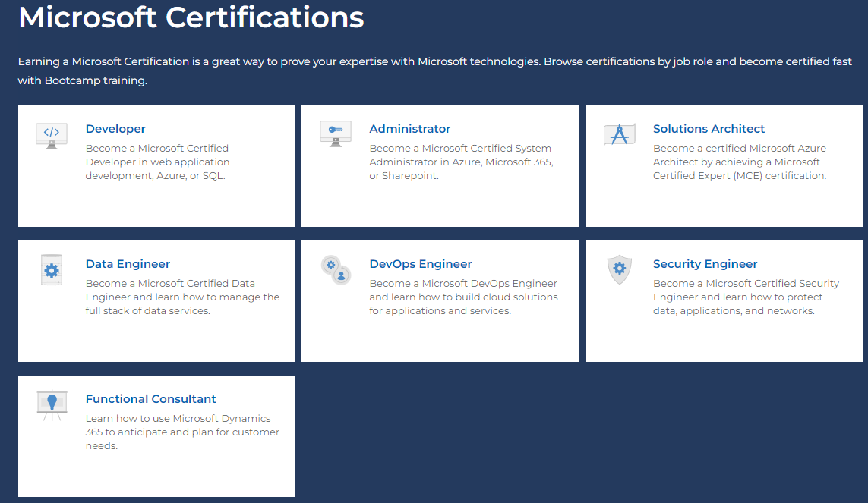Open the Functional Consultant certification link
The width and height of the screenshot is (868, 503).
(x=150, y=398)
